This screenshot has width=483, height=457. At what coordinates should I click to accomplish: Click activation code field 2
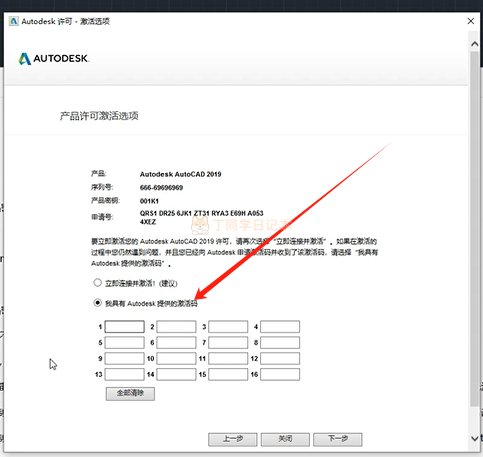coord(176,327)
